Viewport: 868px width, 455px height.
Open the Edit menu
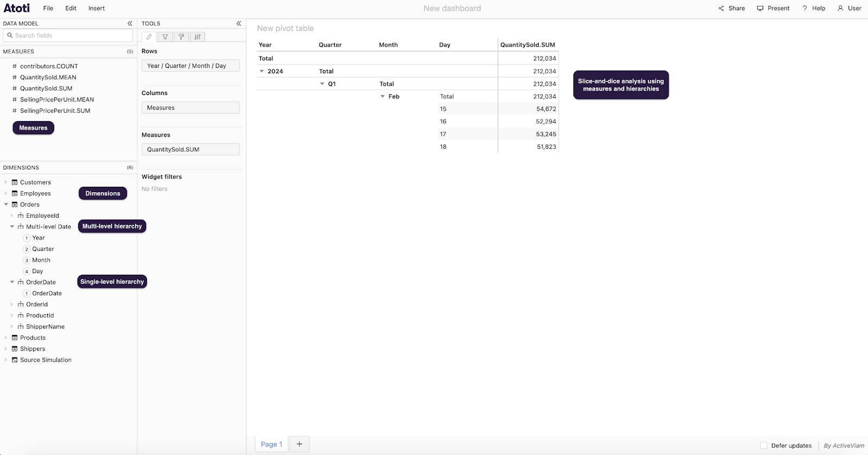point(71,8)
